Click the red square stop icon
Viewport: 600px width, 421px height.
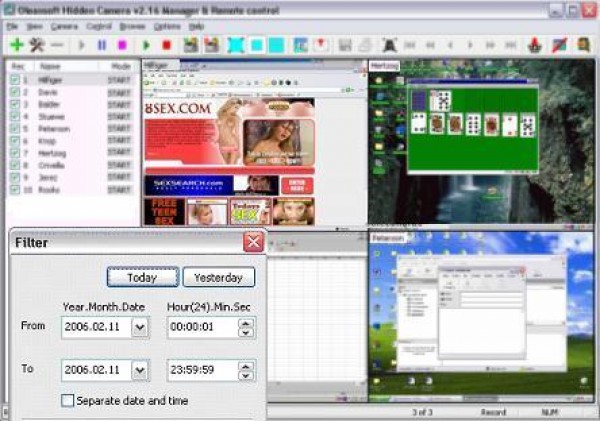click(166, 45)
